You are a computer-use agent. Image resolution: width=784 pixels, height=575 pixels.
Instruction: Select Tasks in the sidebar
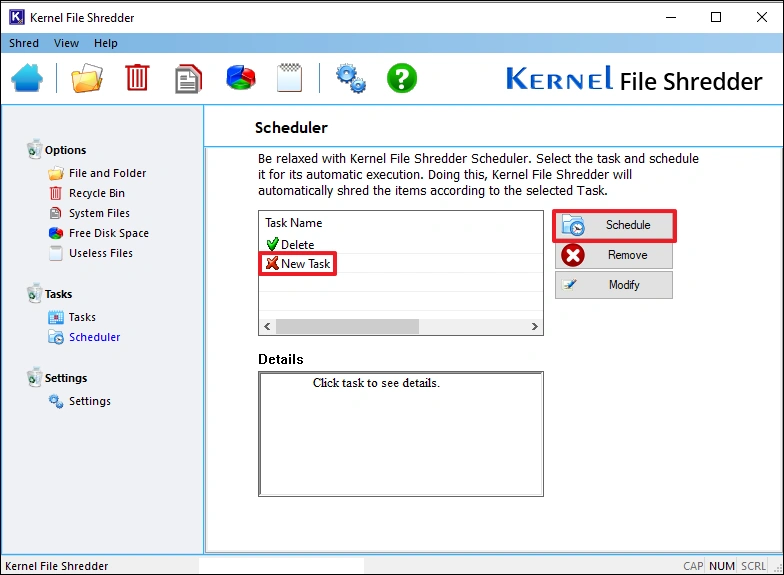click(82, 317)
